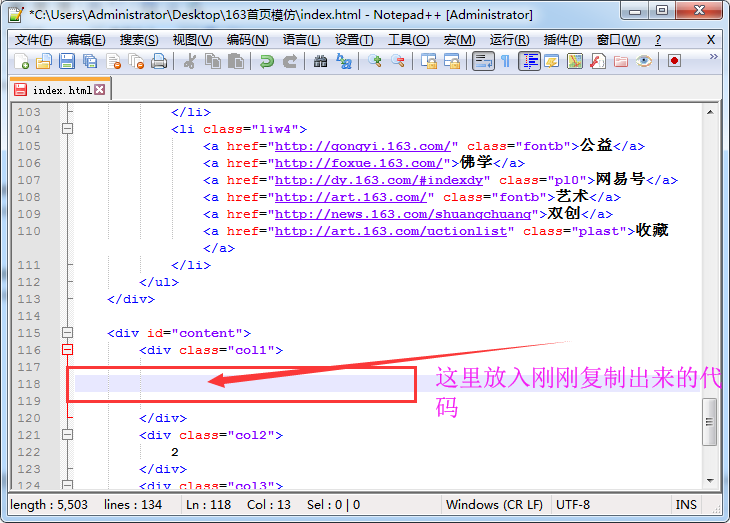Viewport: 730px width, 523px height.
Task: Open Folder as Workspace icon
Action: coord(621,61)
